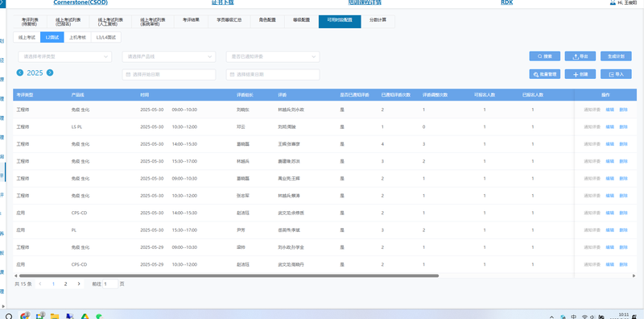Open the 请选择产品线 dropdown
The height and width of the screenshot is (319, 644).
[169, 56]
